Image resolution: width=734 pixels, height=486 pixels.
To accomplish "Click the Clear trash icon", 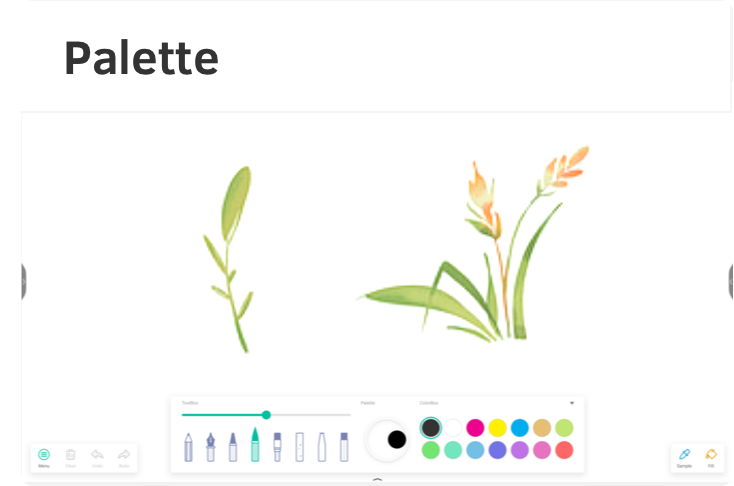I will coord(71,457).
